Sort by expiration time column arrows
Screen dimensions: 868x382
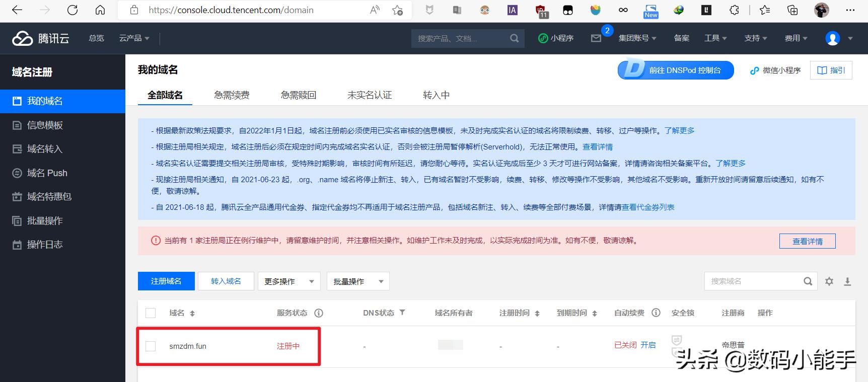point(595,313)
